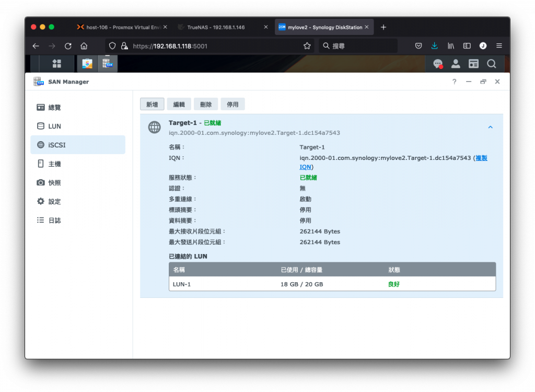Image resolution: width=535 pixels, height=392 pixels.
Task: Click the 新增 create button
Action: pyautogui.click(x=152, y=105)
